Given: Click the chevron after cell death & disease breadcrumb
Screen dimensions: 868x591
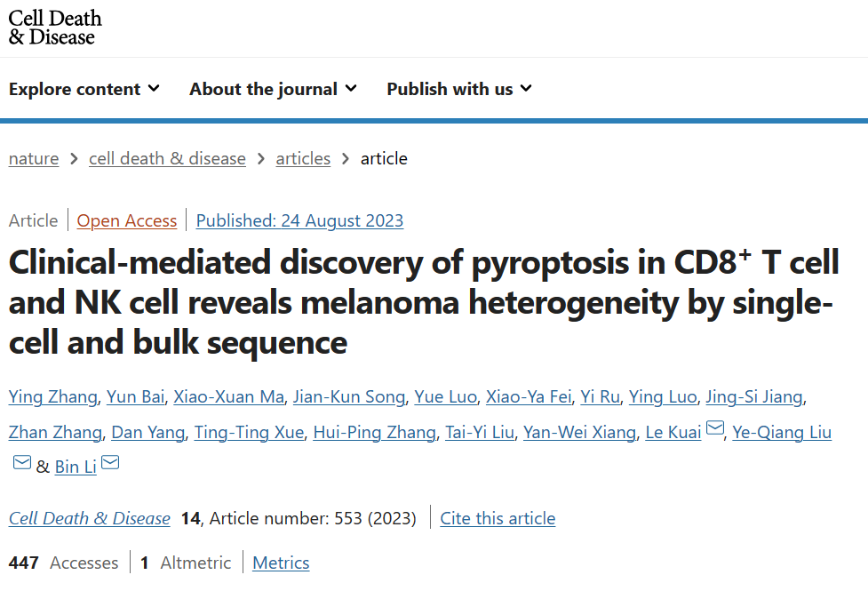Looking at the screenshot, I should 259,158.
